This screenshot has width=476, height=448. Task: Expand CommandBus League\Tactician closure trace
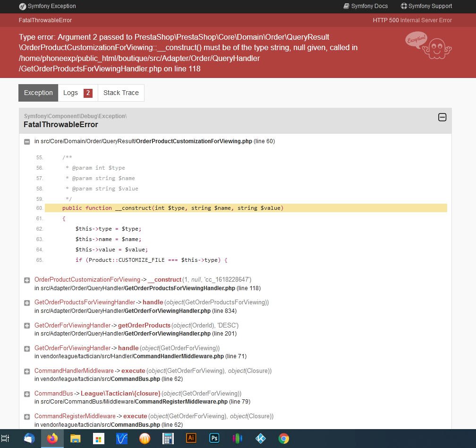(x=27, y=394)
